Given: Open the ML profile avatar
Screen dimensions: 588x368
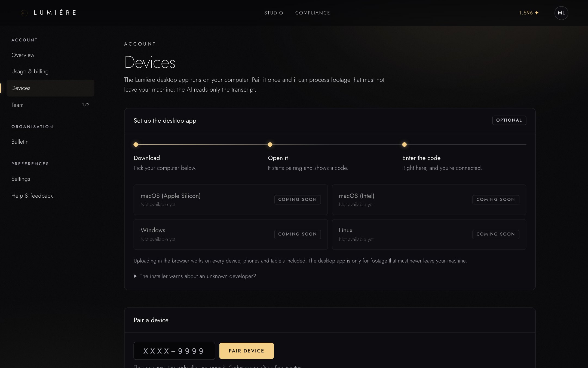Looking at the screenshot, I should [x=561, y=13].
